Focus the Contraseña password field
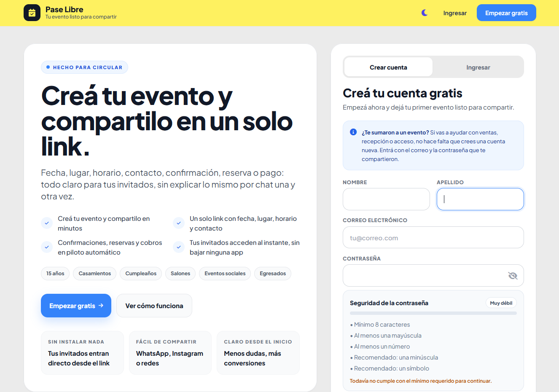This screenshot has height=392, width=559. click(433, 276)
